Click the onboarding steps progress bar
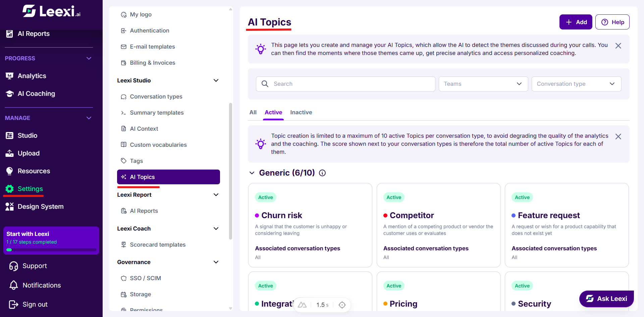The height and width of the screenshot is (317, 644). [x=51, y=250]
